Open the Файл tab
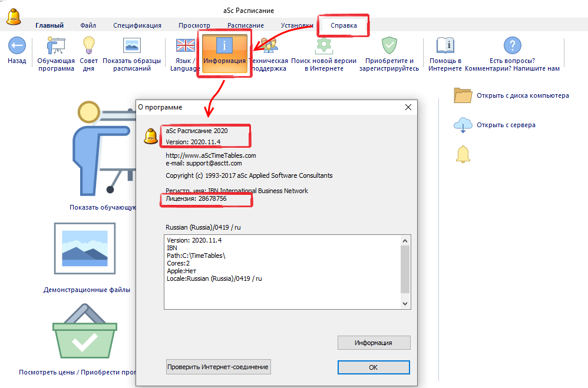The width and height of the screenshot is (588, 388). pyautogui.click(x=88, y=25)
